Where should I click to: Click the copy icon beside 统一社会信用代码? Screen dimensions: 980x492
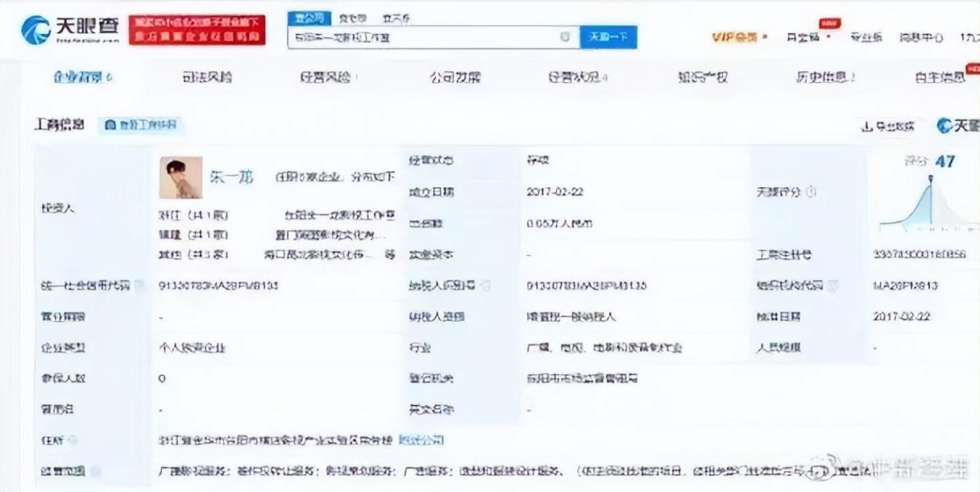click(x=140, y=286)
